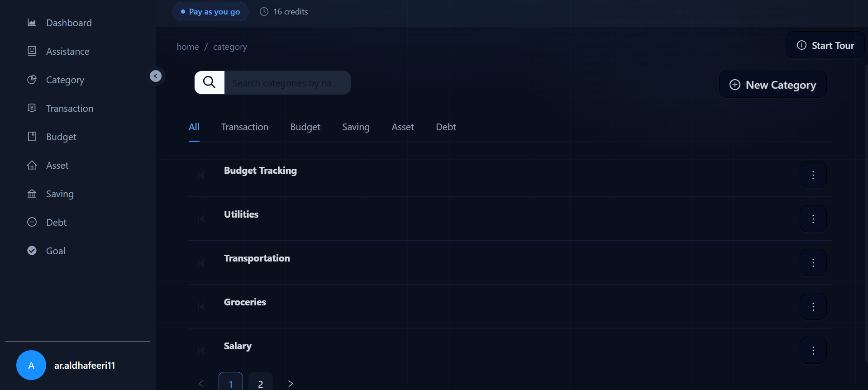Click the magnifying glass search icon
This screenshot has height=390, width=868.
(x=210, y=82)
